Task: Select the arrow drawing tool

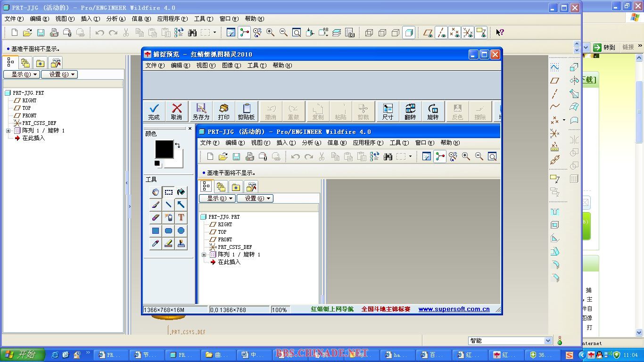Action: point(181,205)
